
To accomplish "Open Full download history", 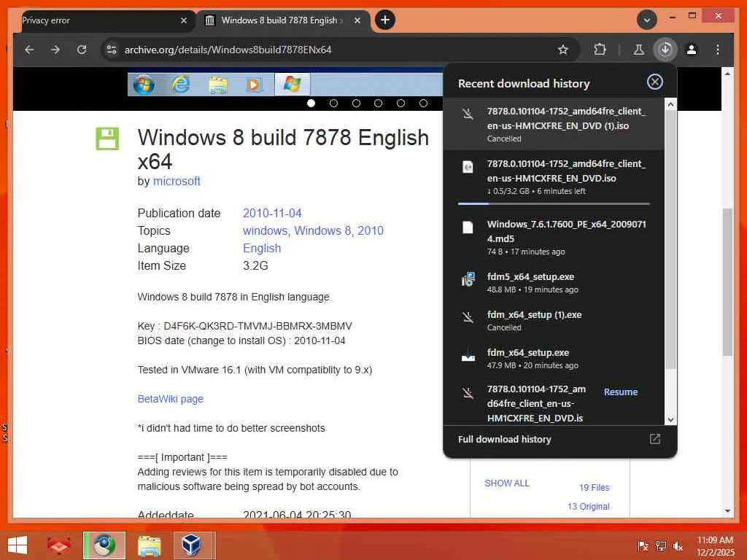I will point(505,439).
